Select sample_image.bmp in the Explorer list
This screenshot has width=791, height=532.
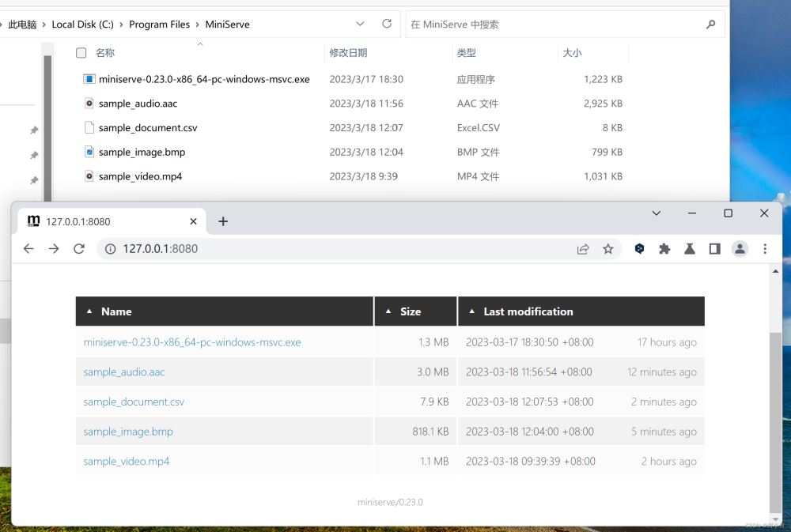142,152
